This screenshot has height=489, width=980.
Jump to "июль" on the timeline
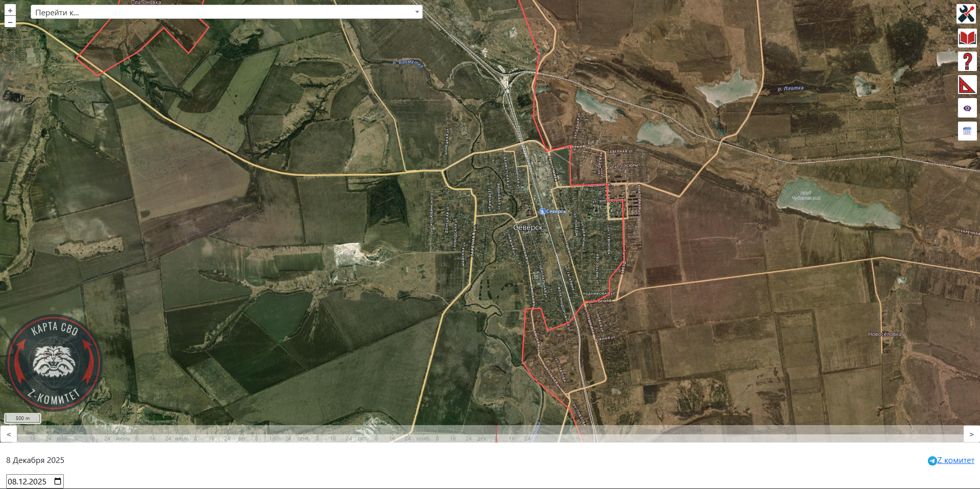pyautogui.click(x=182, y=438)
